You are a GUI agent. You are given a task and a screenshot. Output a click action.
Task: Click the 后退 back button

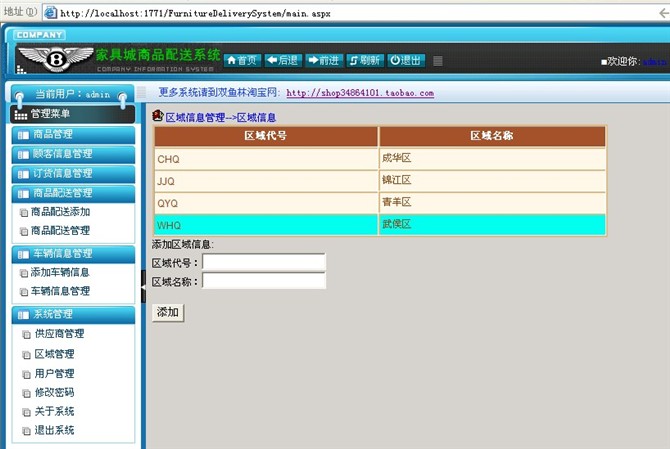283,60
